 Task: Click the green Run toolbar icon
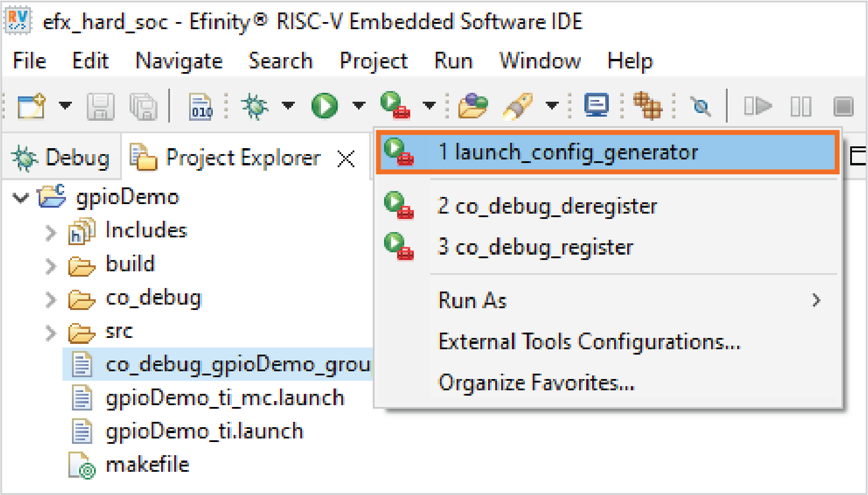coord(325,106)
